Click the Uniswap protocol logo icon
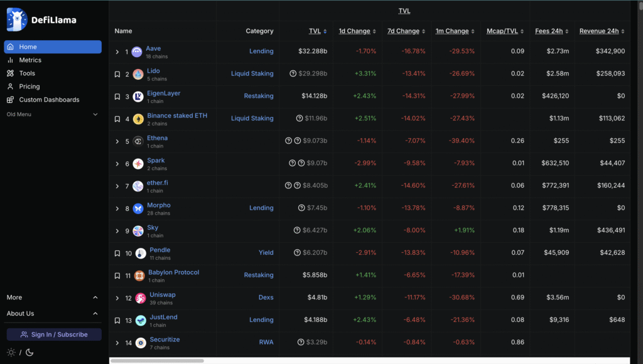This screenshot has width=643, height=364. click(139, 298)
